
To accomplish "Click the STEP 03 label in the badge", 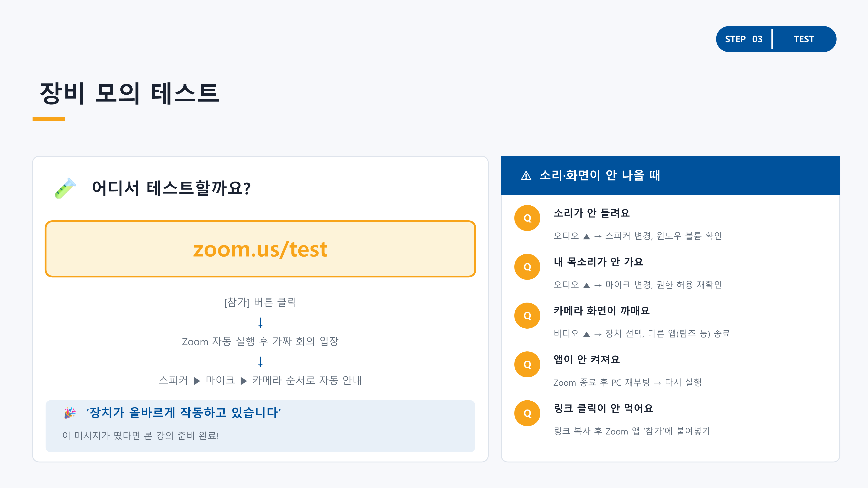I will tap(744, 39).
